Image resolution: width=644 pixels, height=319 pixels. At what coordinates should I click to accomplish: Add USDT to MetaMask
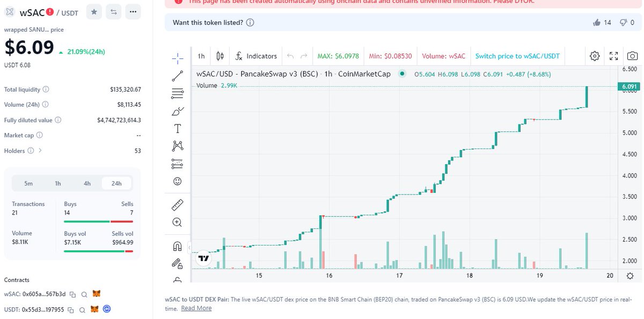[x=94, y=309]
